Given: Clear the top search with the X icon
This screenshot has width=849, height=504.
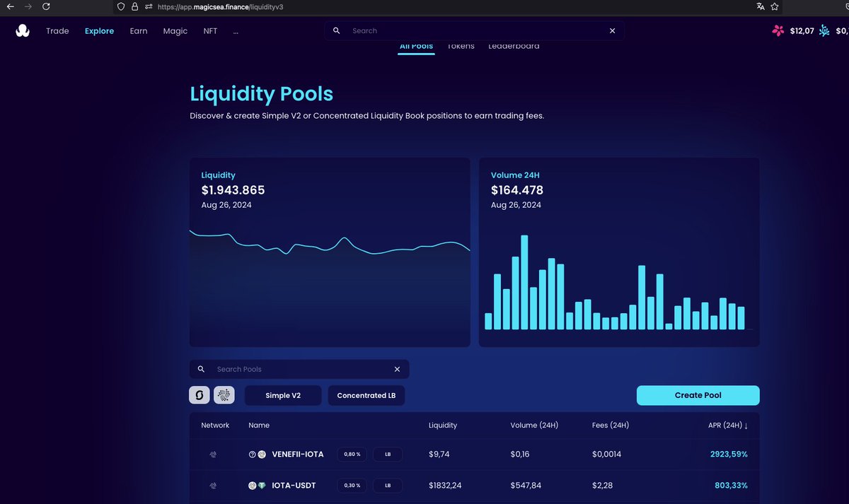Looking at the screenshot, I should [612, 30].
